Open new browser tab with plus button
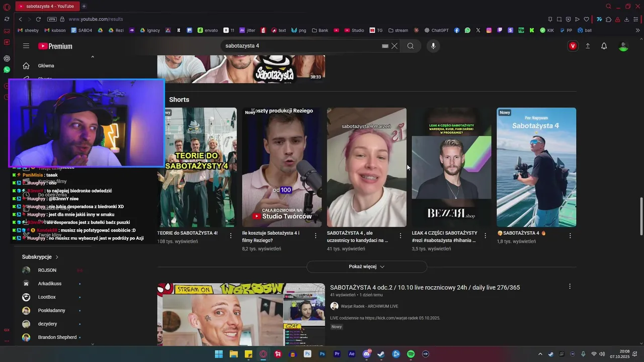 (84, 6)
